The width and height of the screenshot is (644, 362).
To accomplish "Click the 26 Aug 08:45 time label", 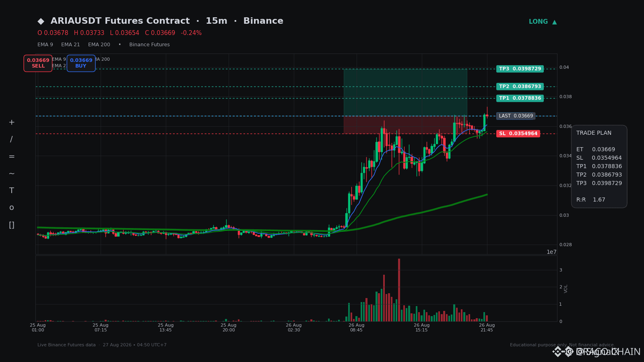I will click(x=357, y=327).
